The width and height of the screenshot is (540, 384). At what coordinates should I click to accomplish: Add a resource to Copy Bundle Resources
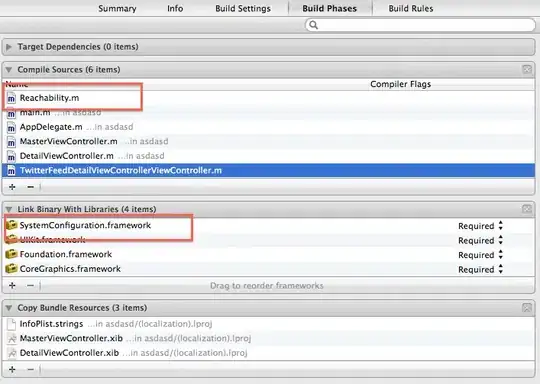[12, 370]
